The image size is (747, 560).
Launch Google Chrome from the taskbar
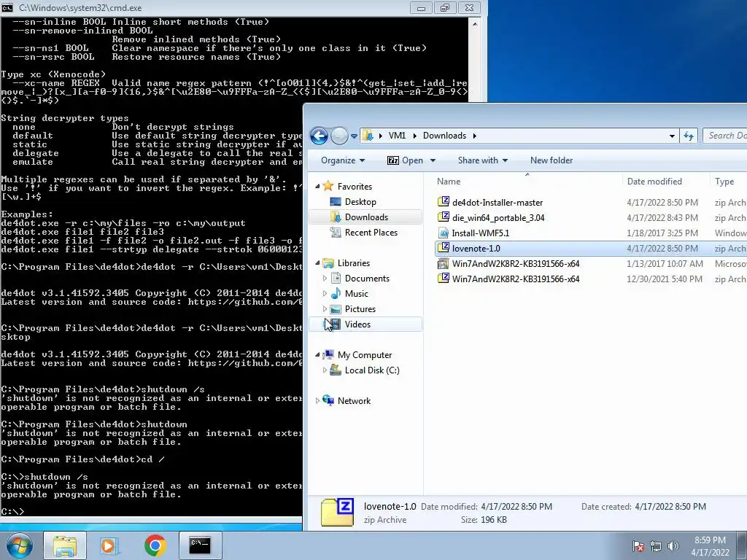[x=155, y=545]
